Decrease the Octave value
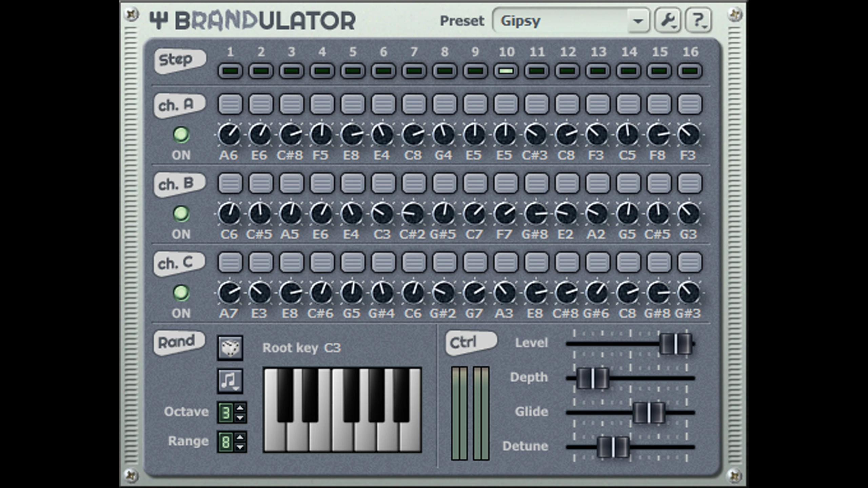 click(x=240, y=418)
